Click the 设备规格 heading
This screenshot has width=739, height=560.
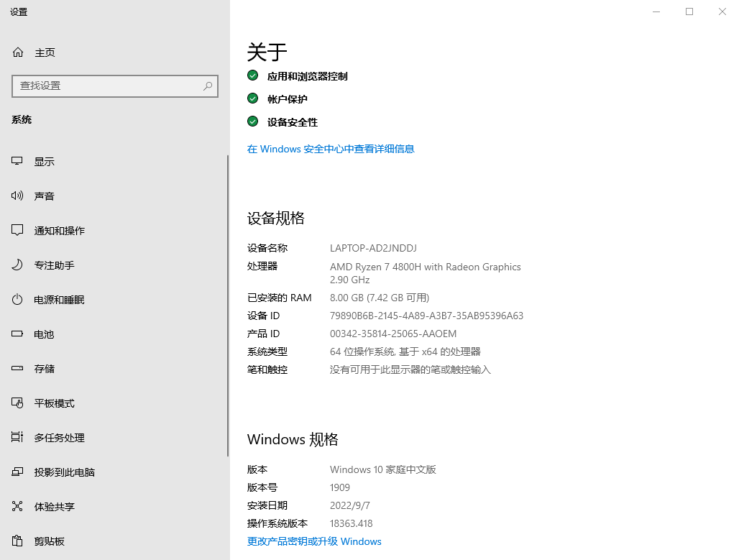tap(276, 219)
